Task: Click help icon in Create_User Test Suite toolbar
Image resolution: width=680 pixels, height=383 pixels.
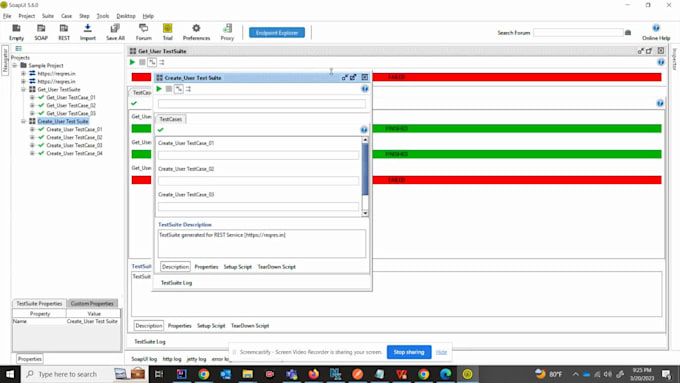Action: point(365,89)
